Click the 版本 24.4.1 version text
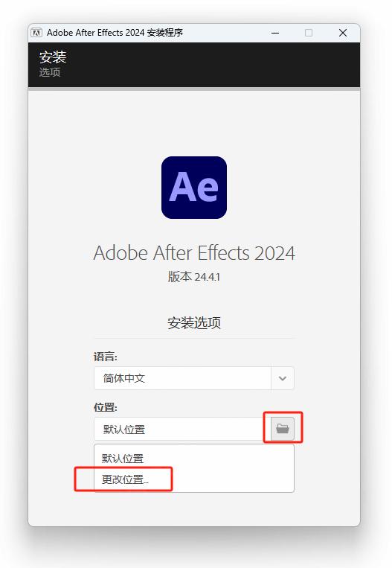 194,277
